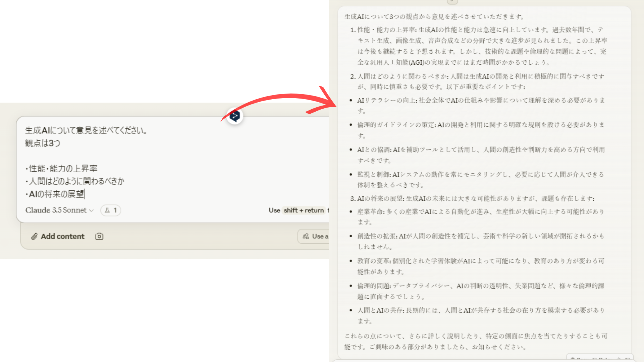Open the feature preview beaker icon
This screenshot has width=644, height=362.
[x=107, y=210]
